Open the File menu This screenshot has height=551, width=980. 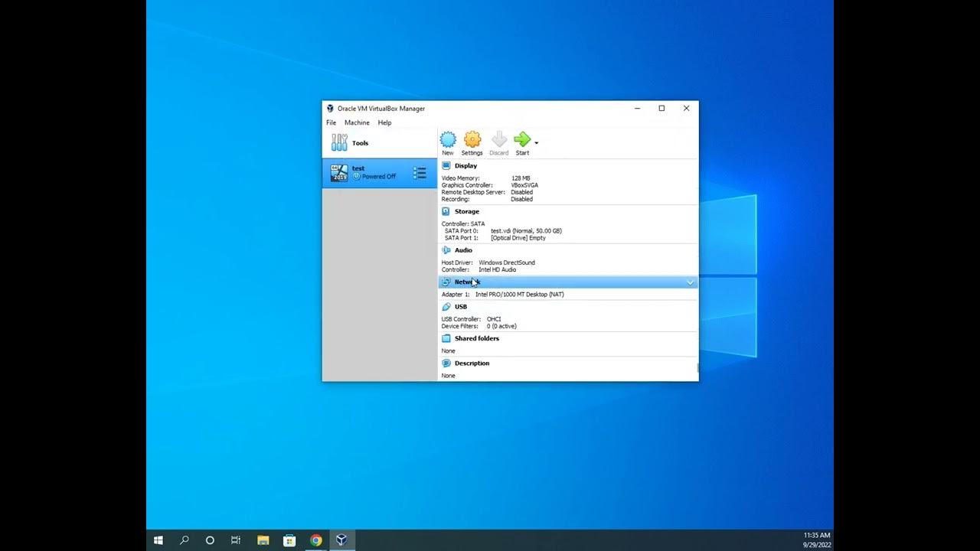click(x=331, y=122)
